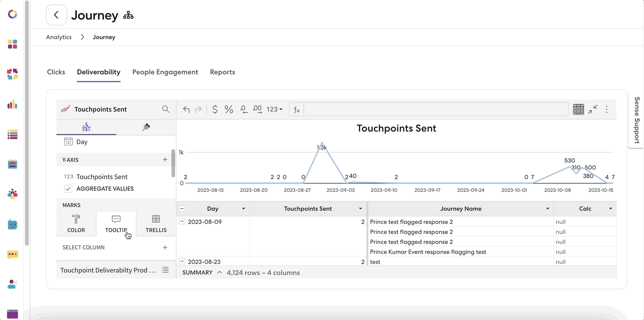The height and width of the screenshot is (320, 644).
Task: Click the Analytics breadcrumb link
Action: (59, 37)
